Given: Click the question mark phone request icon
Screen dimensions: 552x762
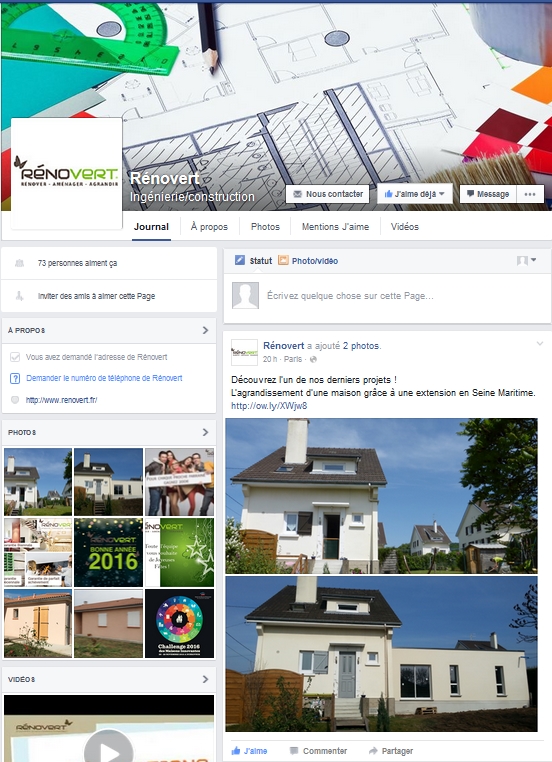Looking at the screenshot, I should pyautogui.click(x=15, y=378).
